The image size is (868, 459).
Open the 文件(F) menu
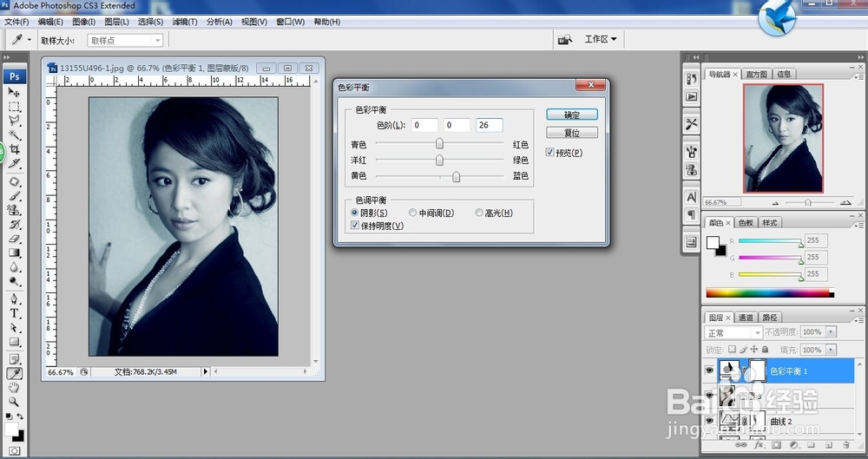tap(16, 22)
